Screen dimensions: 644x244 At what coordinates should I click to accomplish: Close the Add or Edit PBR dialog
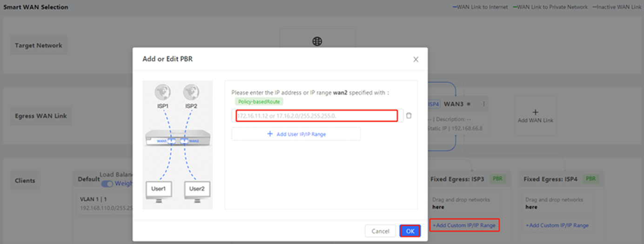point(416,59)
